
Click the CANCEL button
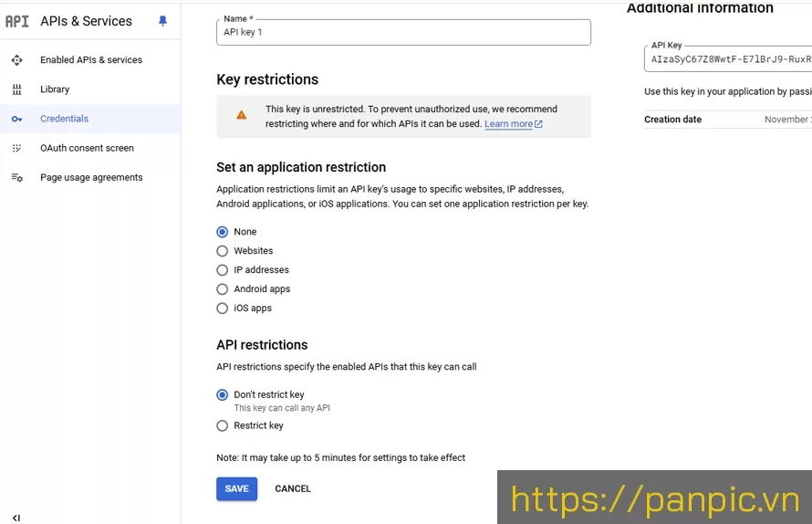293,488
